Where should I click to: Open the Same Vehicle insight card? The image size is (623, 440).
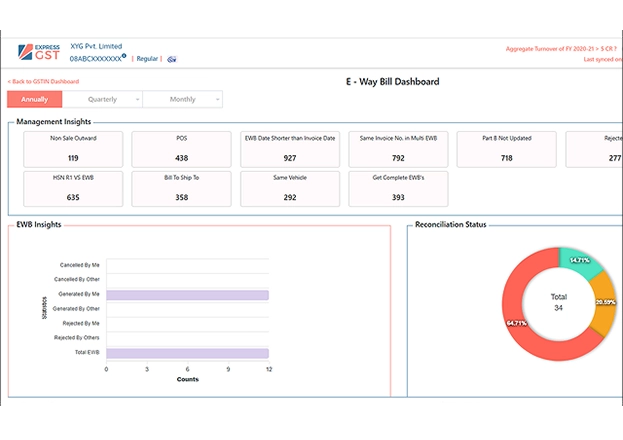point(289,188)
